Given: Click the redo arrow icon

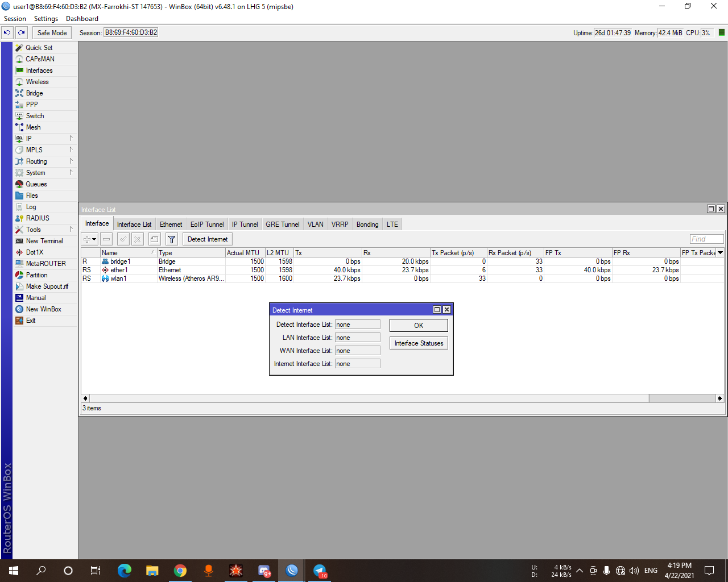Looking at the screenshot, I should (x=20, y=32).
